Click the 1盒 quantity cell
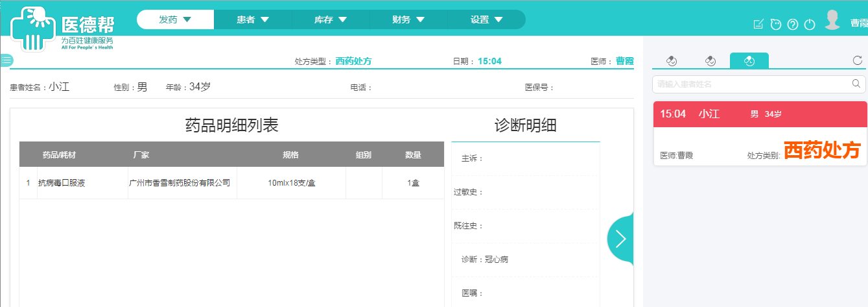The image size is (868, 307). coord(414,183)
